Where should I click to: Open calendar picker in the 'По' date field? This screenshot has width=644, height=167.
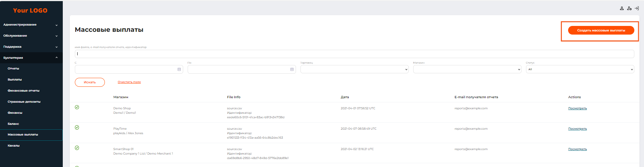click(292, 69)
